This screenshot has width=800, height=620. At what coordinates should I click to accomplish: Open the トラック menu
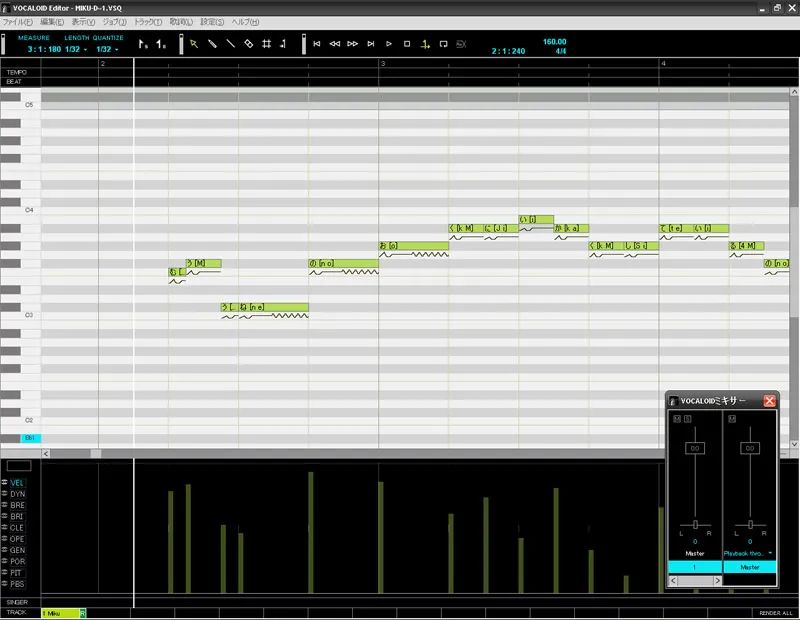click(147, 22)
